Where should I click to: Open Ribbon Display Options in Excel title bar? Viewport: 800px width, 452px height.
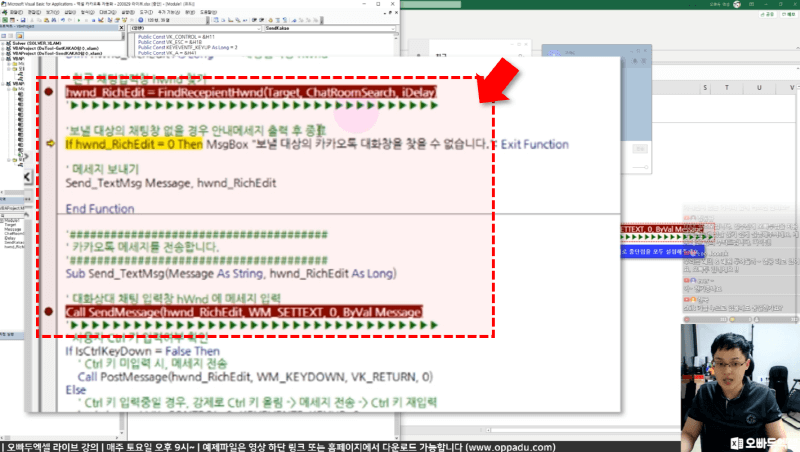click(x=752, y=4)
